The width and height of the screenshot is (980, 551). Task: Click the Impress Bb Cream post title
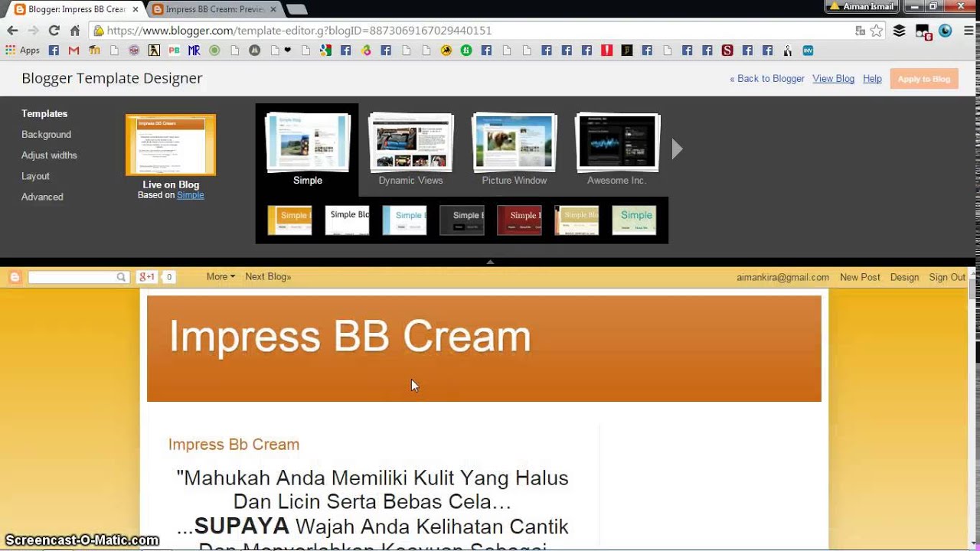[234, 445]
